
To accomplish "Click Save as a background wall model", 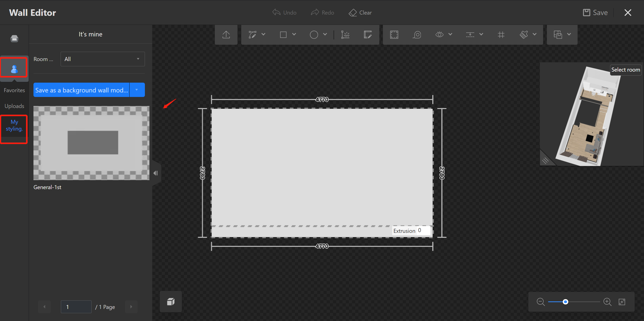I will (81, 90).
